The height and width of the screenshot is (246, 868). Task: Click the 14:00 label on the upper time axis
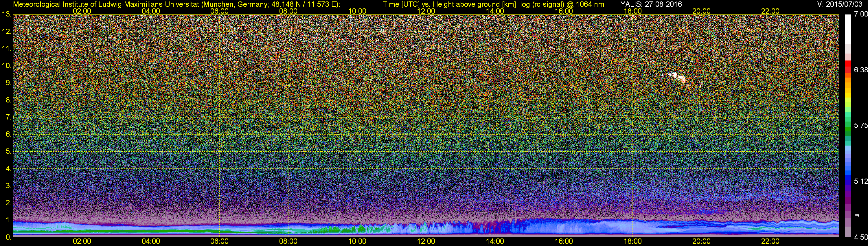(495, 11)
